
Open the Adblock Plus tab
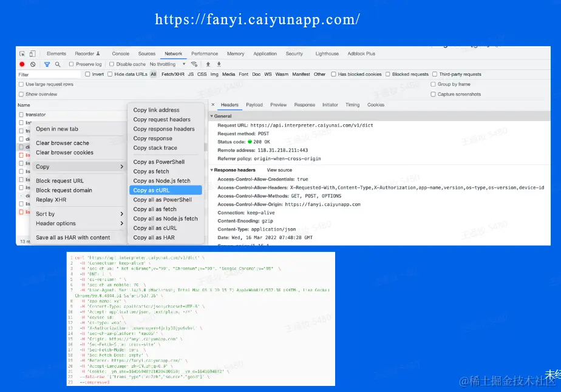coord(361,53)
